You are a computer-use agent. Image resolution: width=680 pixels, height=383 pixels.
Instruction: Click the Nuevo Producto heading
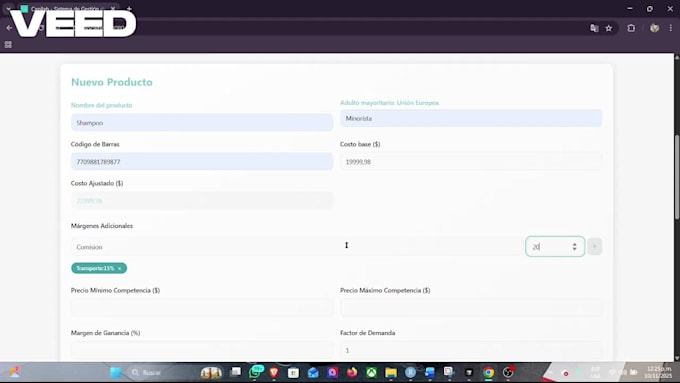[x=112, y=82]
